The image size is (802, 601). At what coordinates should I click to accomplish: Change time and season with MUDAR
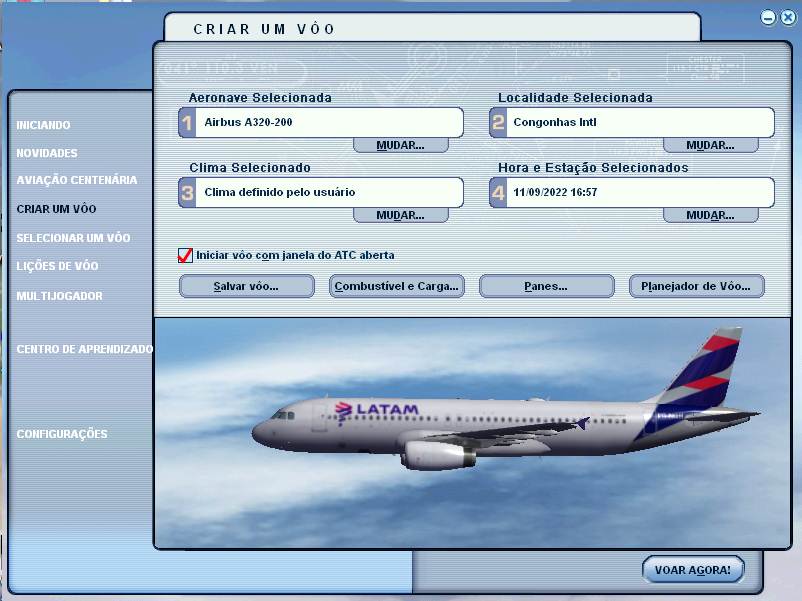(x=710, y=215)
